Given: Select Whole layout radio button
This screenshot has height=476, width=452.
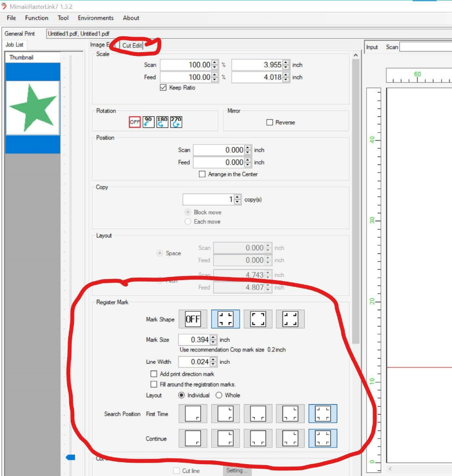Looking at the screenshot, I should click(x=219, y=395).
